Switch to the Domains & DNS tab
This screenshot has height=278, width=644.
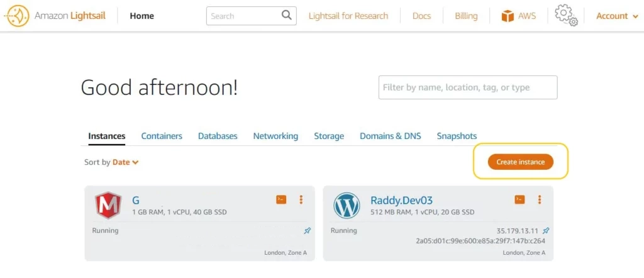click(x=390, y=136)
